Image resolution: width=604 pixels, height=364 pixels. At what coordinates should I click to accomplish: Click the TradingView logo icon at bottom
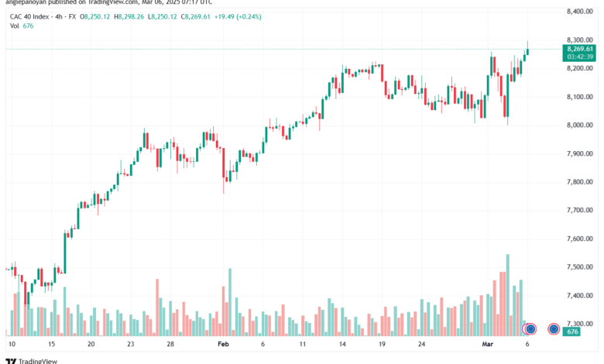[11, 361]
